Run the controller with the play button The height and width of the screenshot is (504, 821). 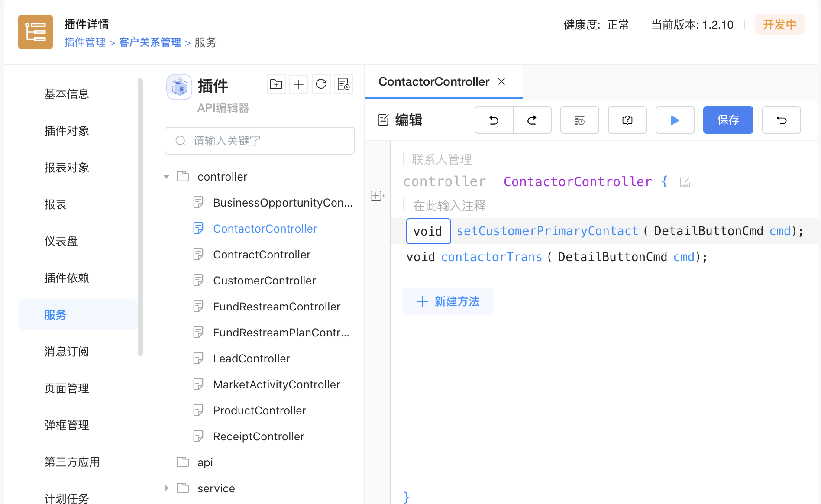[x=675, y=120]
